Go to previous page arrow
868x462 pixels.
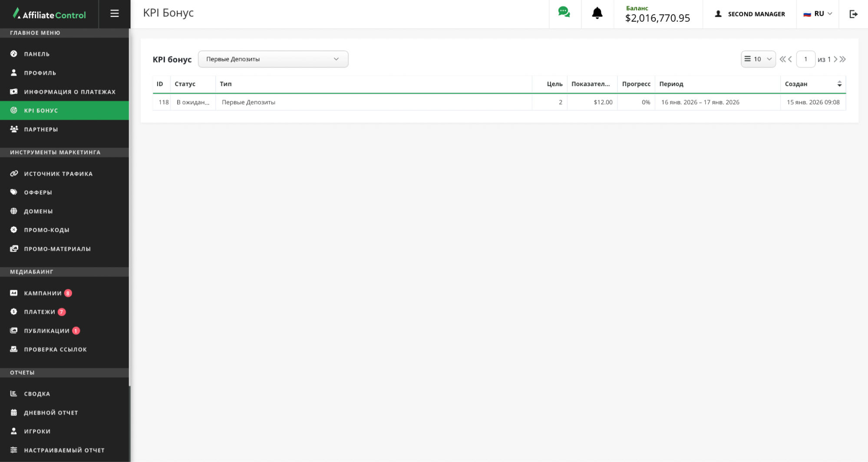[790, 59]
